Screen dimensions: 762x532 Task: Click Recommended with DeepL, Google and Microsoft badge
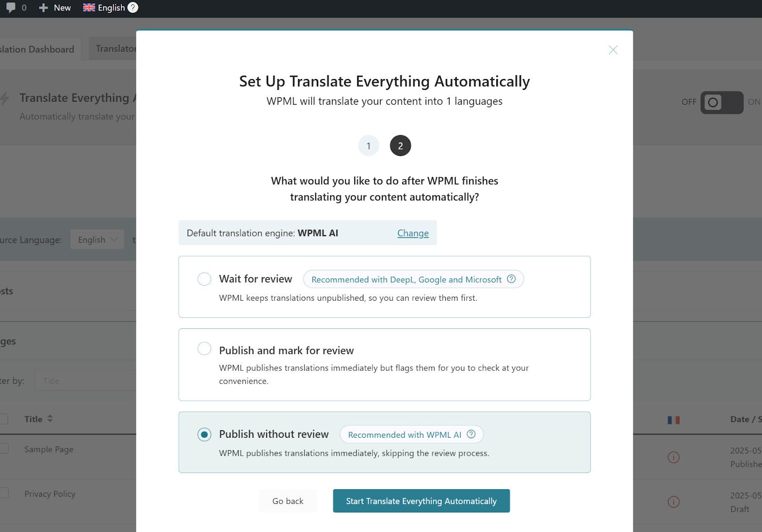[413, 279]
